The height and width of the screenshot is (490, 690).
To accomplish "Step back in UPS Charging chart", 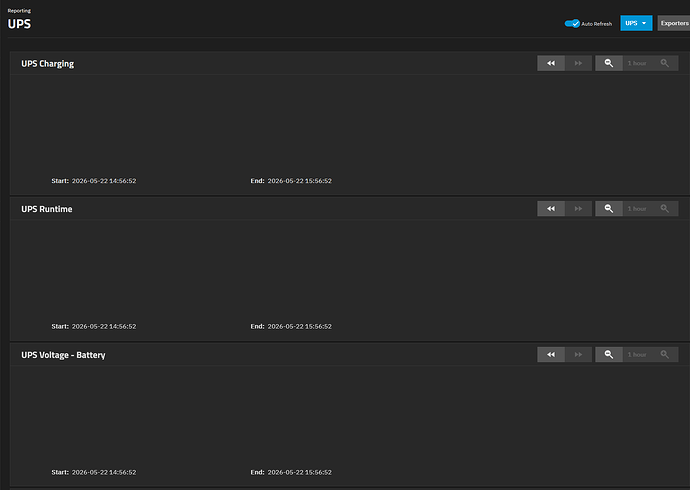I will 551,63.
